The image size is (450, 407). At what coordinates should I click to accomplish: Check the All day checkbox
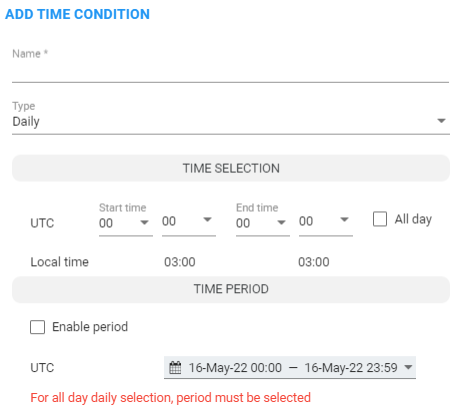tap(380, 219)
